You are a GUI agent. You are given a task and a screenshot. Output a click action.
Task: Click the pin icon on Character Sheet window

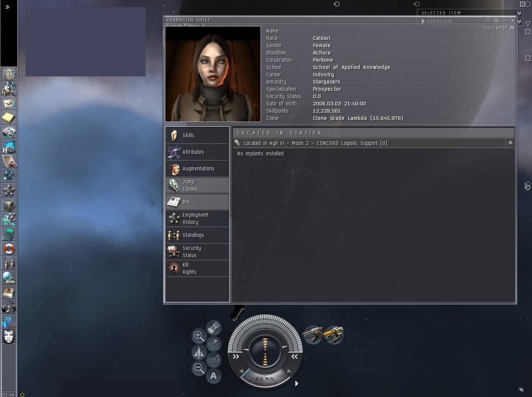[488, 20]
